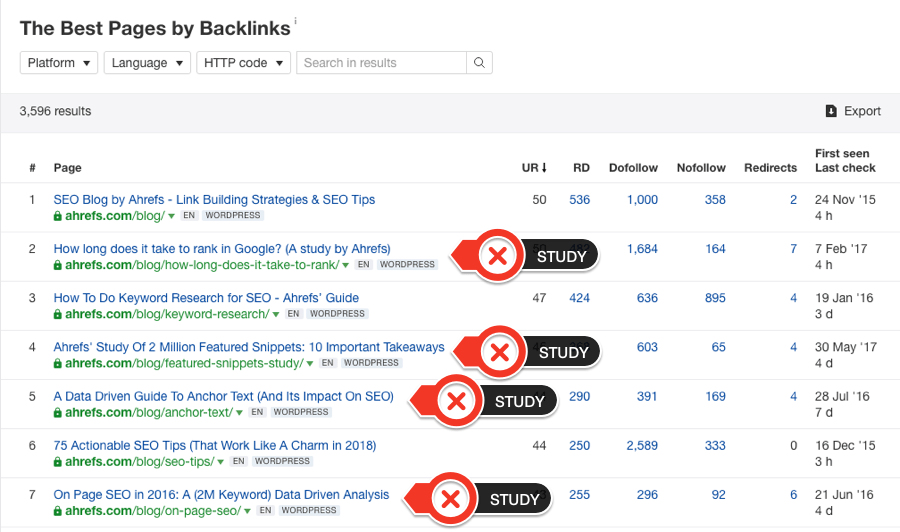Open the Language filter dropdown
The height and width of the screenshot is (532, 900).
(147, 63)
